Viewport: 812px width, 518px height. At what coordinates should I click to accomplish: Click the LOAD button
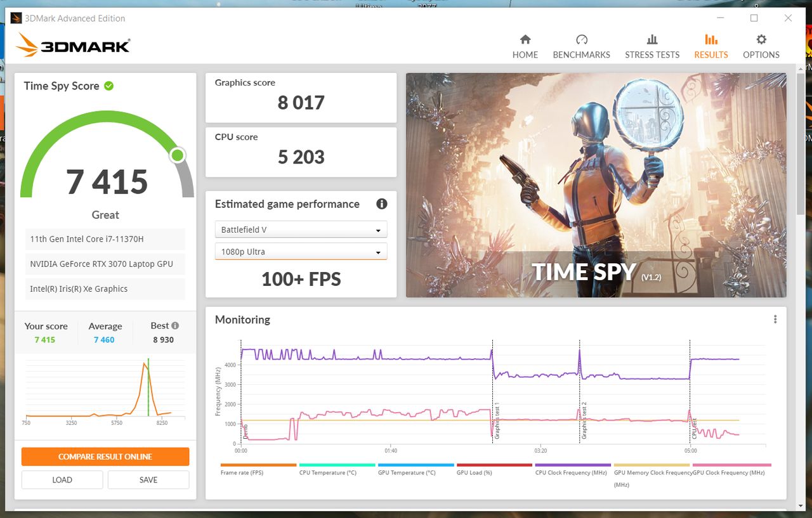coord(62,480)
